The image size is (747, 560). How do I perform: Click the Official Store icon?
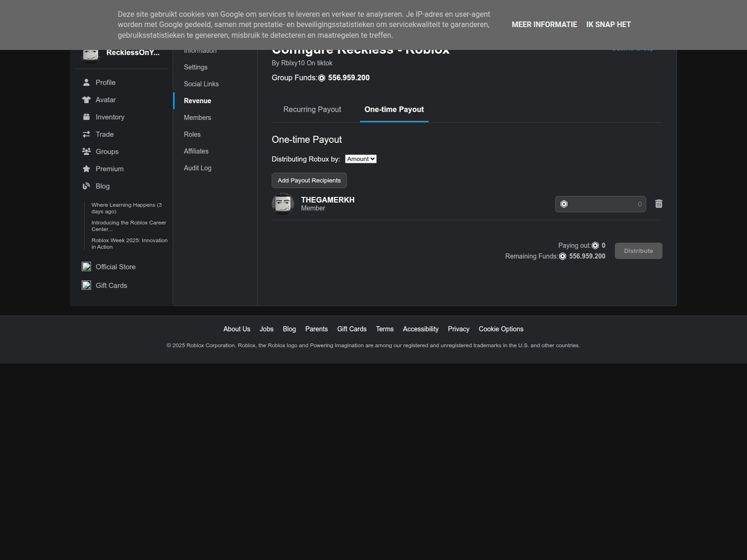[86, 266]
